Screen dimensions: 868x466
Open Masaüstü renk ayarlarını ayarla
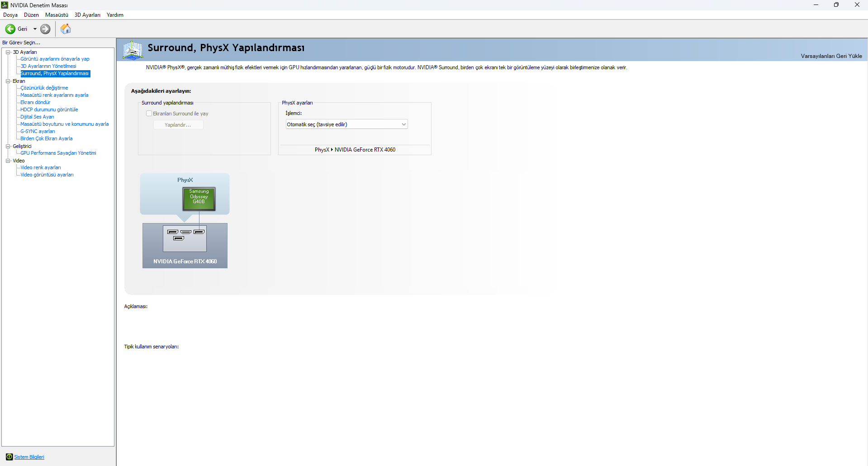click(x=54, y=95)
